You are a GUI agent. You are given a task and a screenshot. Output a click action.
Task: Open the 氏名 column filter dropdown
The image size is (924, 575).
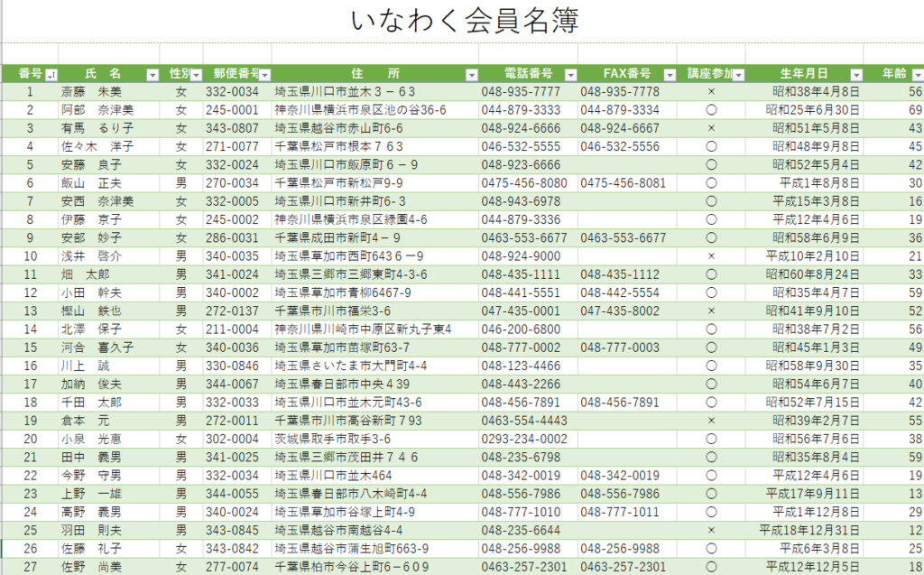tap(152, 75)
